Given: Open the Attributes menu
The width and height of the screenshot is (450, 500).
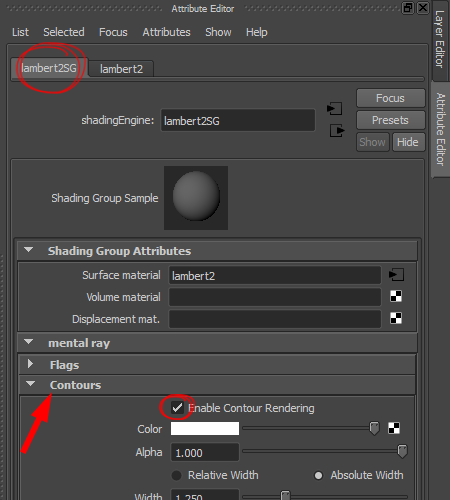Looking at the screenshot, I should (166, 32).
